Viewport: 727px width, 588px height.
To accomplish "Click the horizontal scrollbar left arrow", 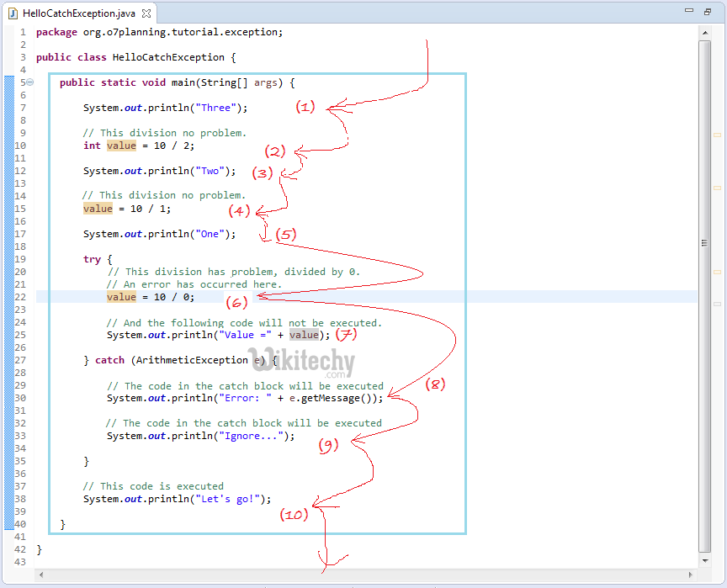I will 41,574.
